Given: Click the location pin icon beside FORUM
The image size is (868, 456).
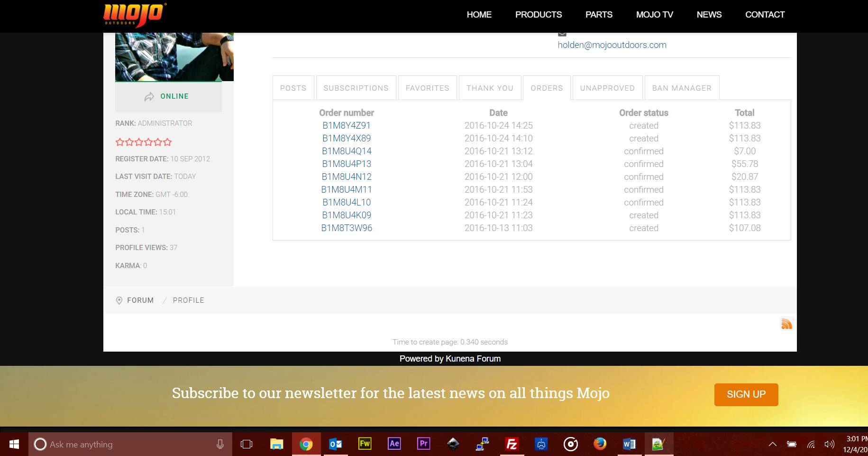Looking at the screenshot, I should [119, 300].
